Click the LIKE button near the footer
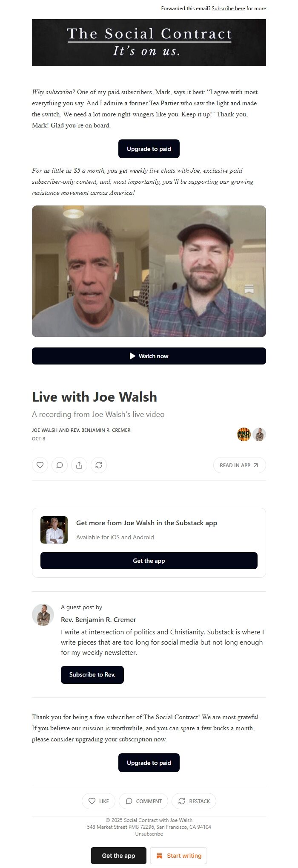 click(x=99, y=801)
